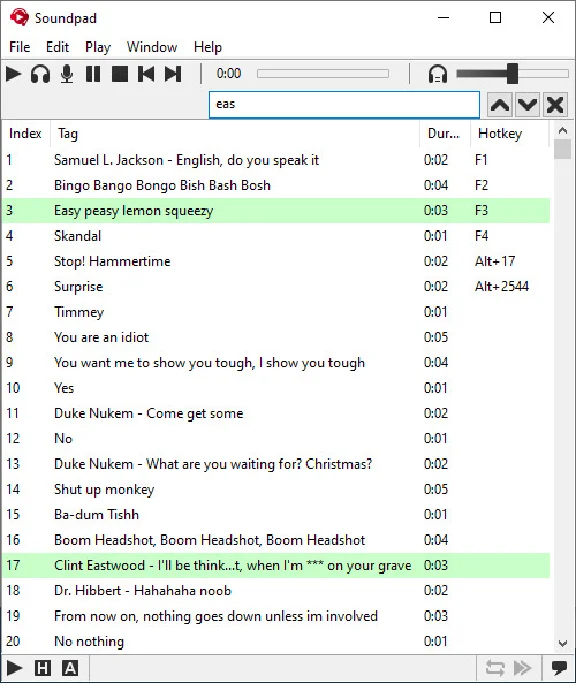
Task: Select the Stop! Hammertime sound entry
Action: 276,261
